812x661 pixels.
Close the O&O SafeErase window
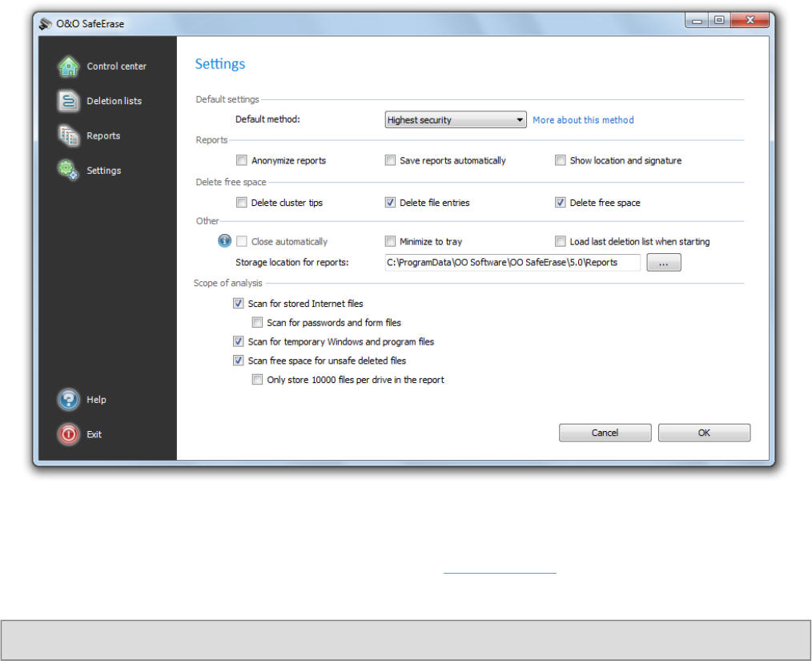tap(750, 20)
